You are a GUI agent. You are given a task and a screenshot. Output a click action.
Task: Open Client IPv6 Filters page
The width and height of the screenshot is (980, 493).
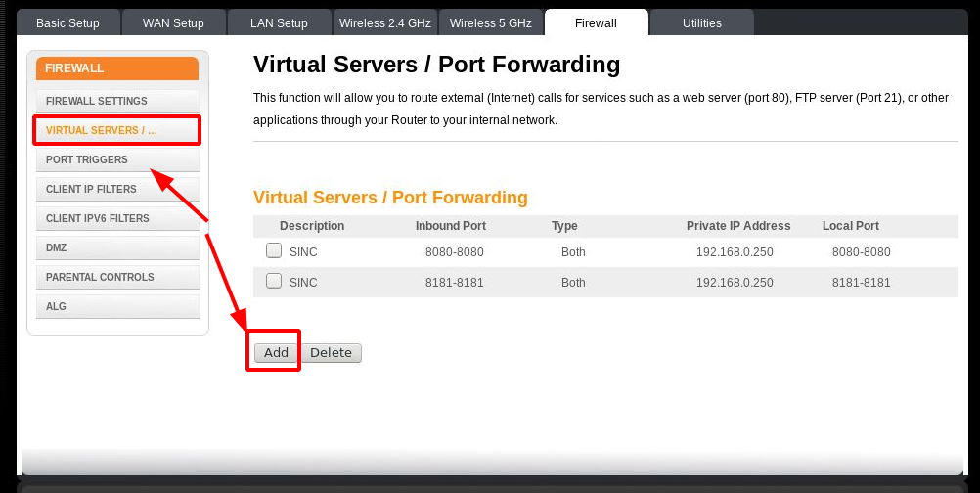117,219
